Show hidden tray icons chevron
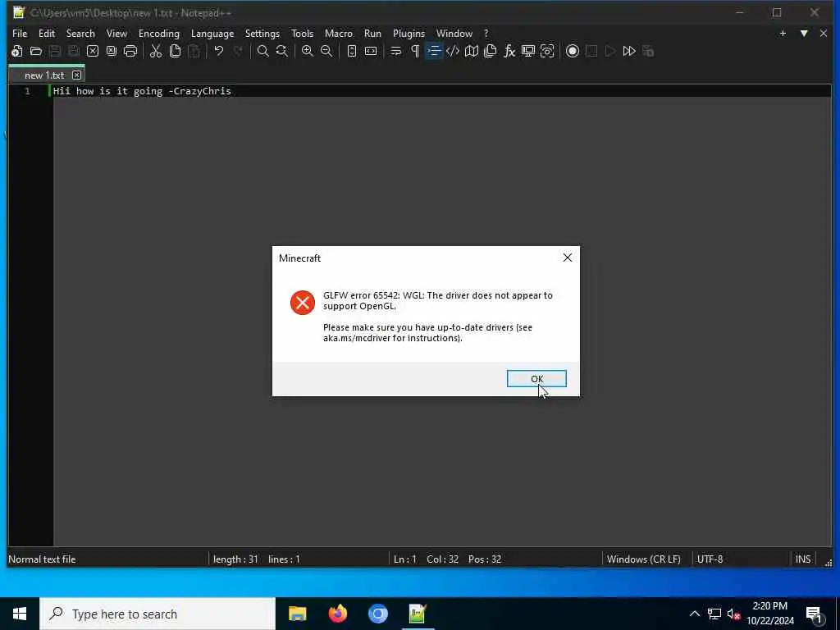Screen dimensions: 840x630 click(694, 614)
